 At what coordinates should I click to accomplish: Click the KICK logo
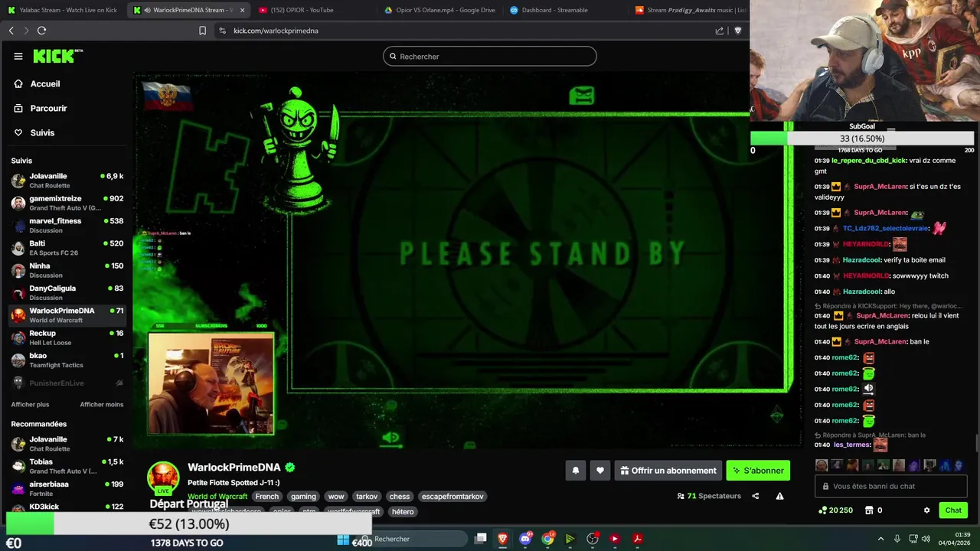[57, 56]
